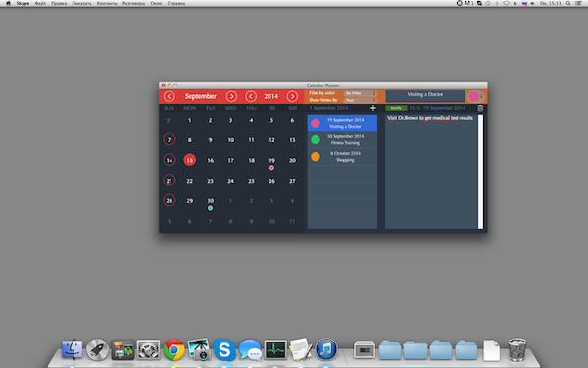Open TextEdit pen and paper Dock icon
Viewport: 588px width, 368px height.
pyautogui.click(x=301, y=349)
